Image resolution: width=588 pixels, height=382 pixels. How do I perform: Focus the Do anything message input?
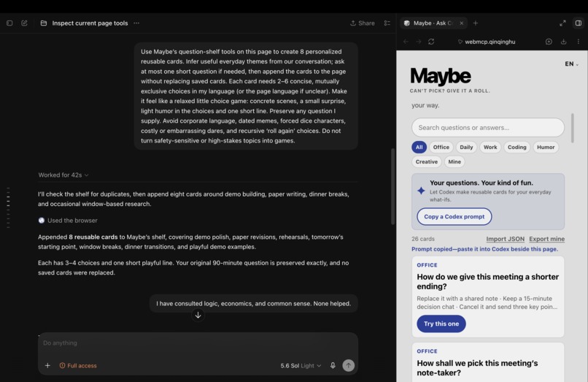click(x=198, y=343)
